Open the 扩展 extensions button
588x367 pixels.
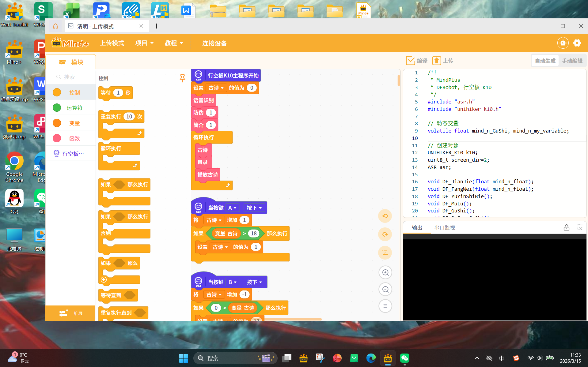coord(70,313)
